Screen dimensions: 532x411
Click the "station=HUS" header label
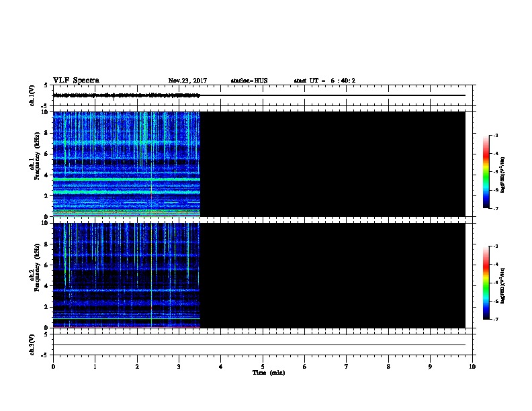pyautogui.click(x=249, y=81)
